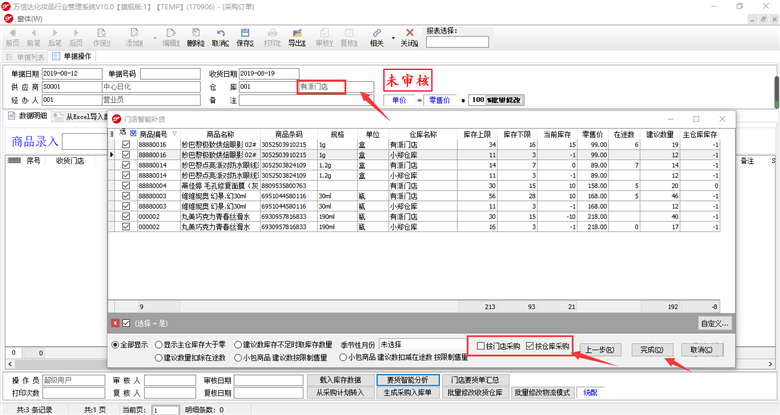Enable the 按门店采购 checkbox
Viewport: 780px width, 415px height.
(x=481, y=346)
